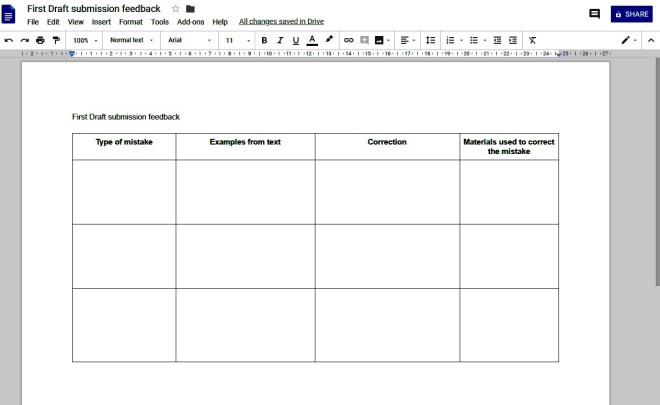Open the zoom 100% dropdown
Image resolution: width=660 pixels, height=405 pixels.
[85, 40]
